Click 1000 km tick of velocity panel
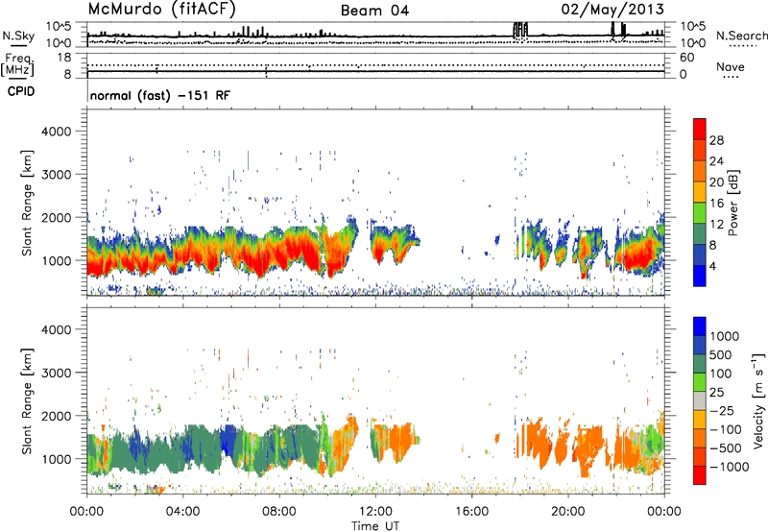 point(57,459)
